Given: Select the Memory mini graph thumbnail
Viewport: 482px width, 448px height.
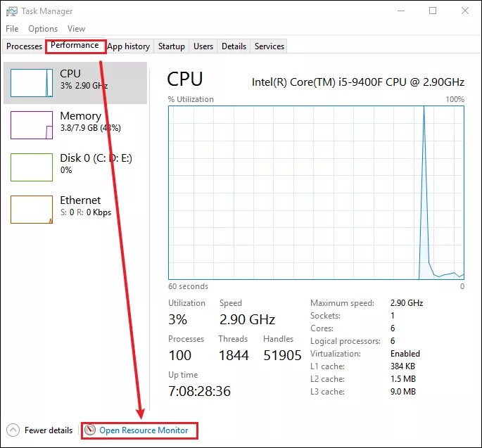Looking at the screenshot, I should coord(32,125).
